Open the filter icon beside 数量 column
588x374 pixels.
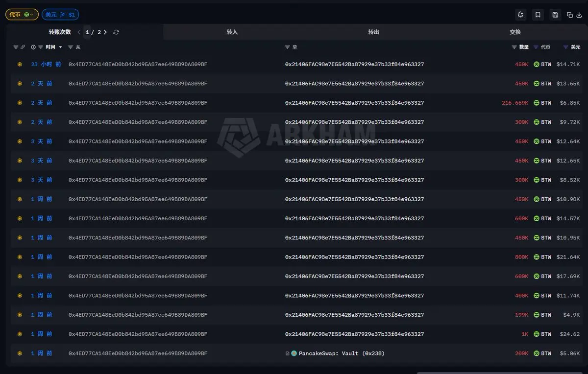coord(514,47)
